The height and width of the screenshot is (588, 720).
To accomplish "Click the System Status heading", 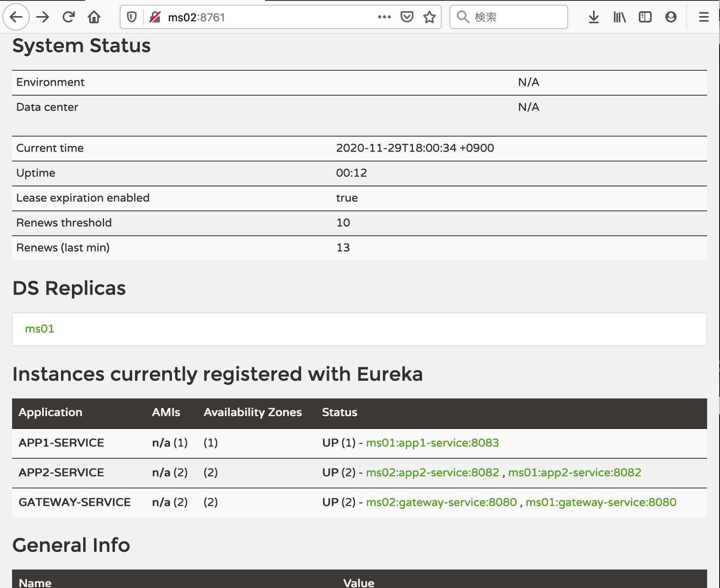I will tap(82, 46).
